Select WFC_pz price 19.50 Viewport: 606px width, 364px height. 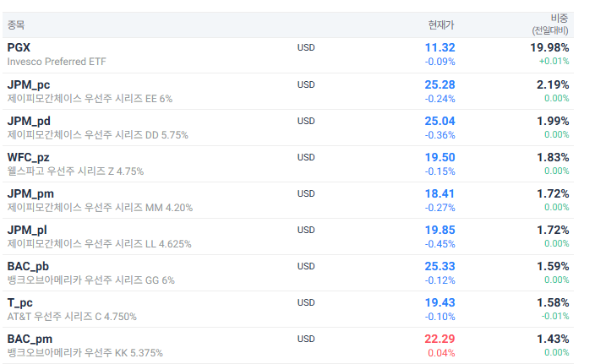[x=439, y=157]
